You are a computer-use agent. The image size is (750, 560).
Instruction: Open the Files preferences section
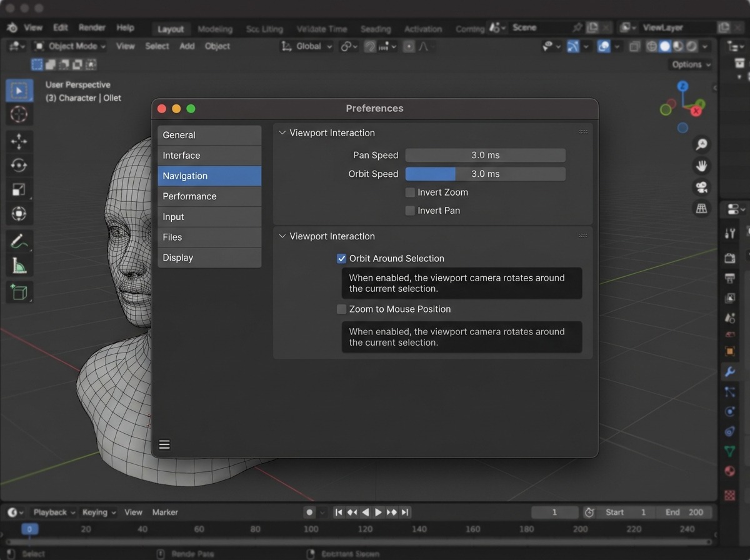coord(209,237)
